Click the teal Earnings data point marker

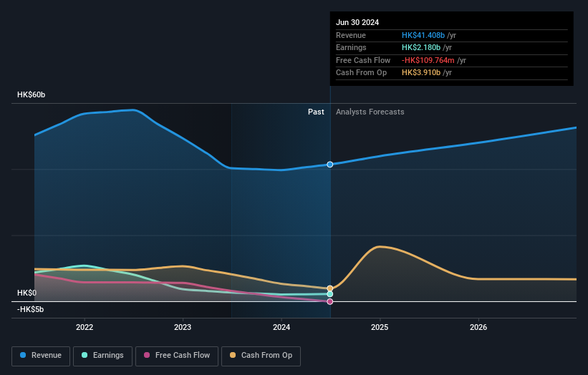330,294
